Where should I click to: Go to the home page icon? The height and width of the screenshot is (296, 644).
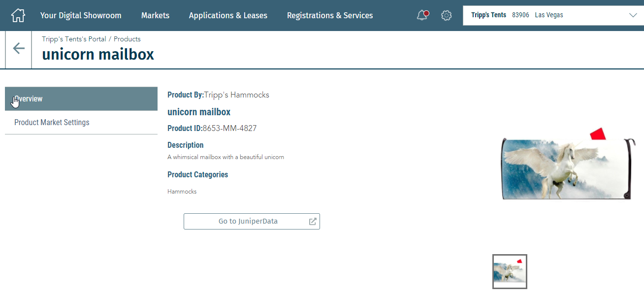coord(18,15)
